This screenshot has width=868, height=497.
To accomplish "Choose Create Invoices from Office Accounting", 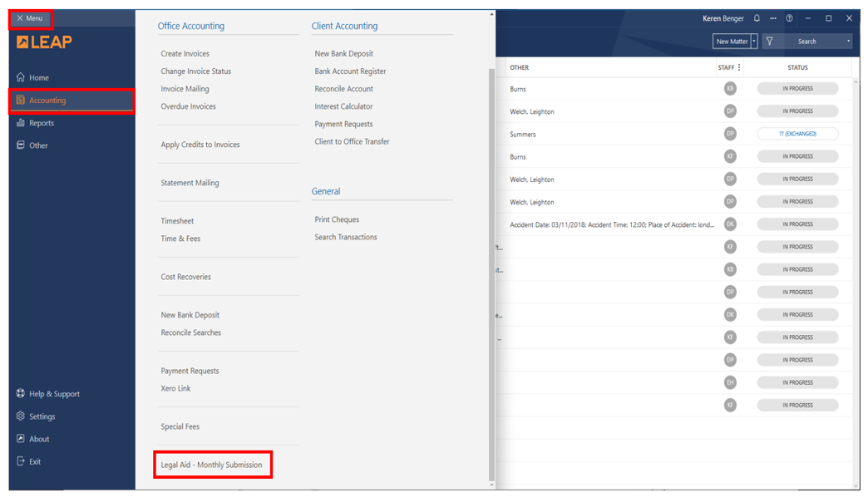I will 185,54.
